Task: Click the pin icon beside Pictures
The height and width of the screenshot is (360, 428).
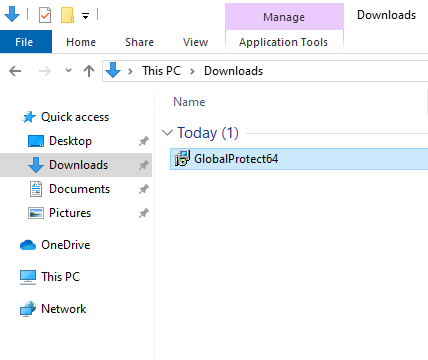Action: pos(144,213)
